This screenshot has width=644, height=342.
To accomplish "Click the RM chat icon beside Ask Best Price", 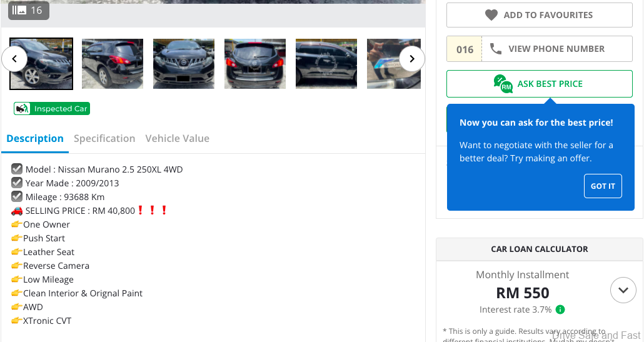I will pyautogui.click(x=503, y=84).
